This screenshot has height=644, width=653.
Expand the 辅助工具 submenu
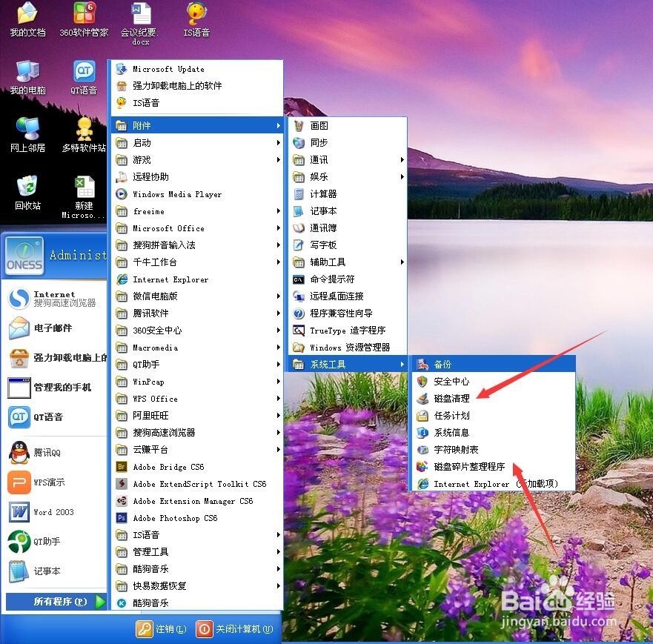point(348,262)
